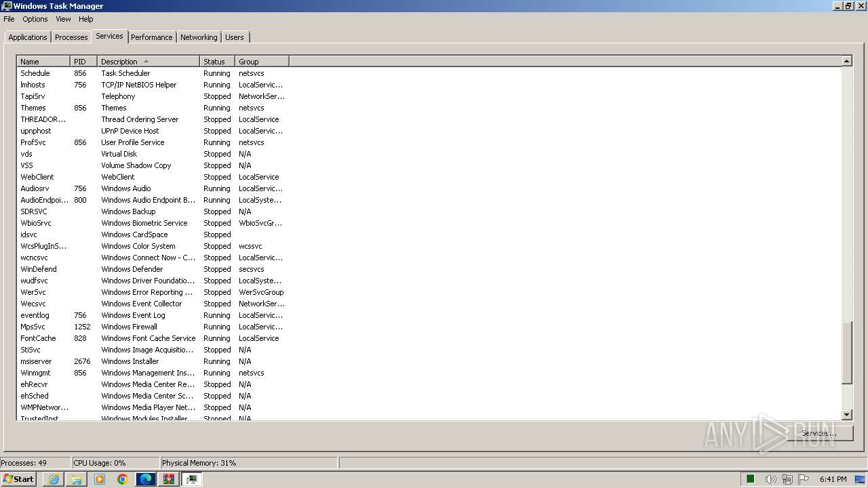Open WinRAR icon in the taskbar
The image size is (868, 488).
[x=169, y=479]
